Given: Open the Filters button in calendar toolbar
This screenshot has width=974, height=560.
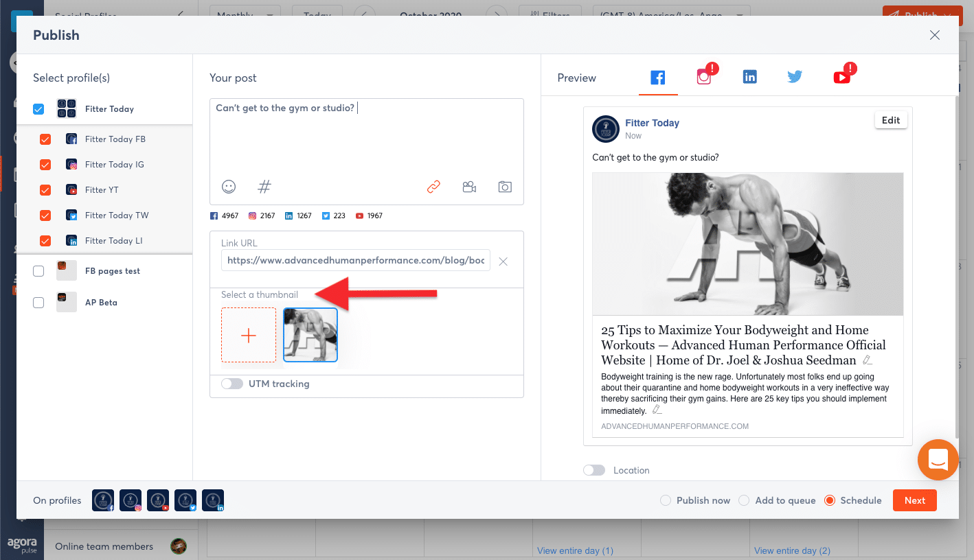Looking at the screenshot, I should [x=550, y=14].
